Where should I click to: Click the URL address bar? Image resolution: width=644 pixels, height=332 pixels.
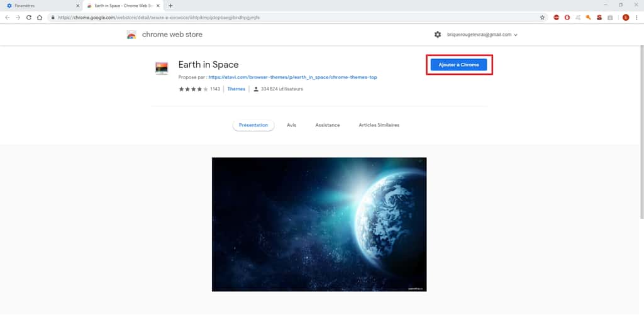point(296,18)
